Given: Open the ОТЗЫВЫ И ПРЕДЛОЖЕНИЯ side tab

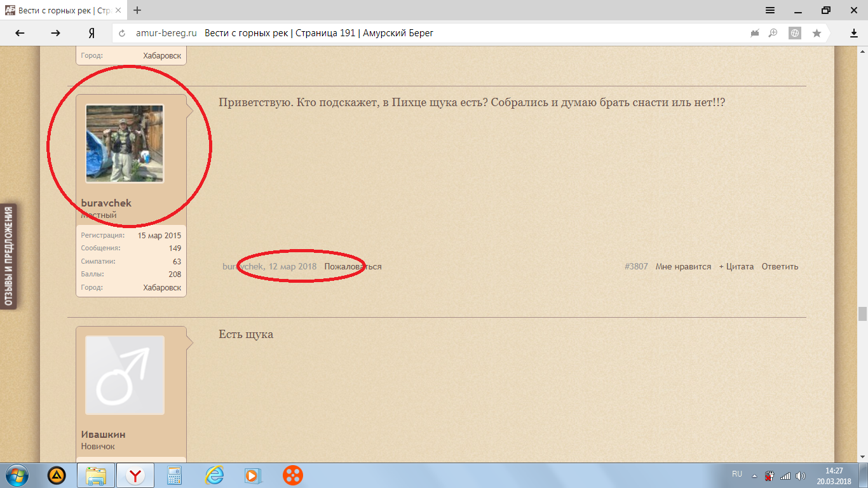Looking at the screenshot, I should click(x=9, y=256).
